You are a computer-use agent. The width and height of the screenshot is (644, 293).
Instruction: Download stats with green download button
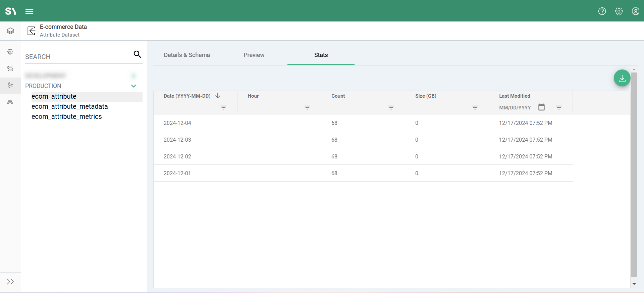(x=622, y=78)
